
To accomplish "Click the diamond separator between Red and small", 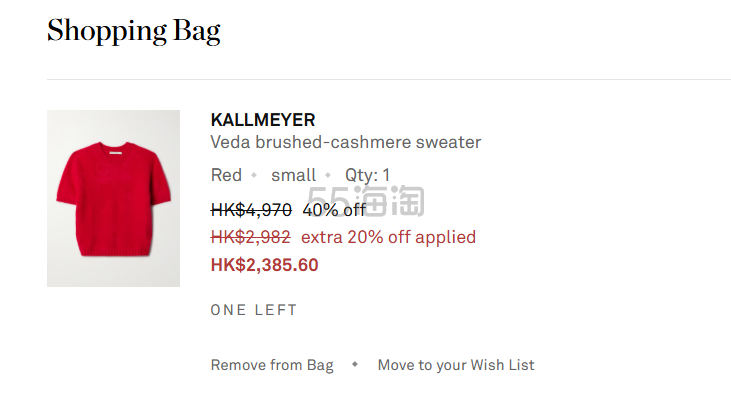I will pos(254,175).
